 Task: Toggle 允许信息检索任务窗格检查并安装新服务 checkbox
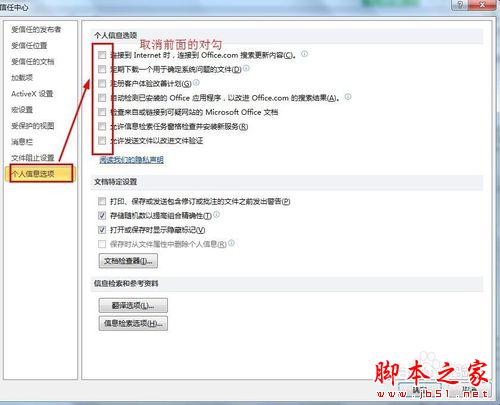(102, 127)
